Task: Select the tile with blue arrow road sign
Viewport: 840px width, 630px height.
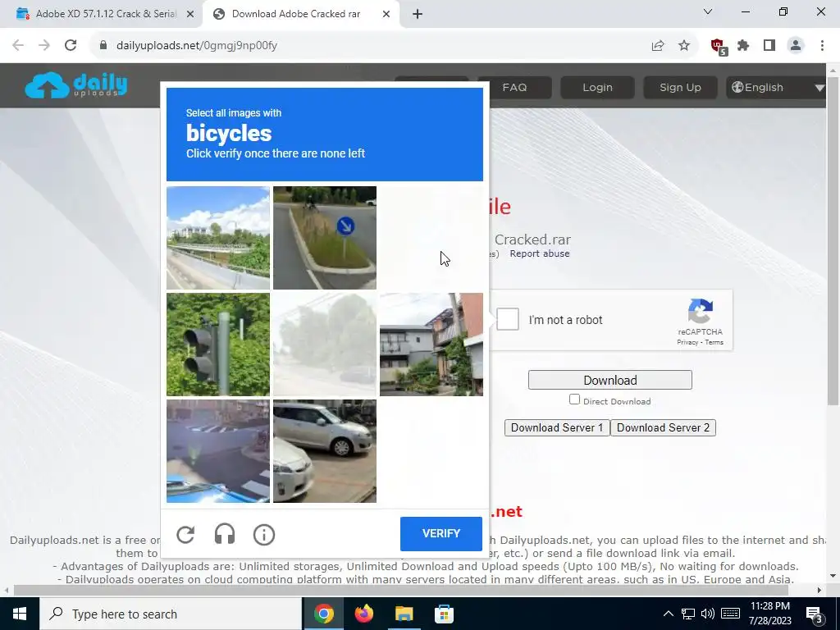Action: pos(325,238)
